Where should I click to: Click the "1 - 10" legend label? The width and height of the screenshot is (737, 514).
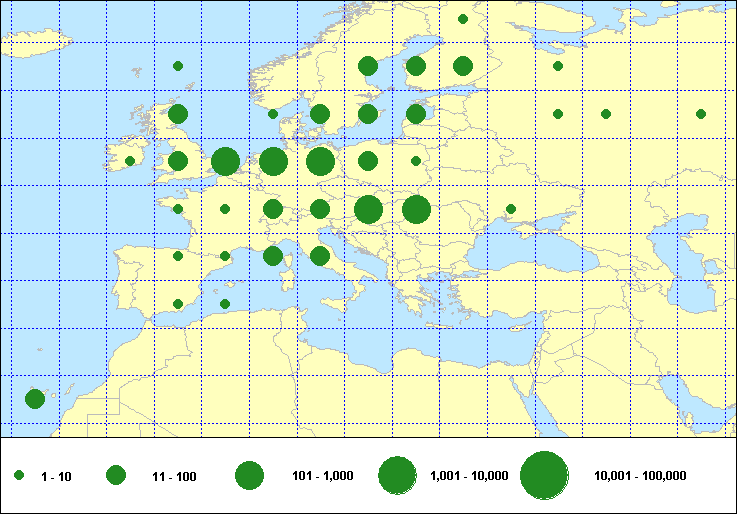click(54, 477)
